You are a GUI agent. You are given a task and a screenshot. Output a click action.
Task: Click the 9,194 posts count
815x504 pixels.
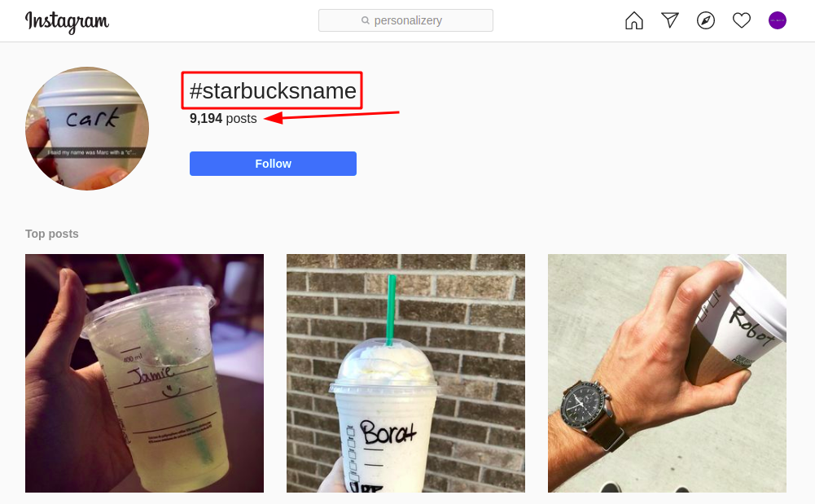223,118
